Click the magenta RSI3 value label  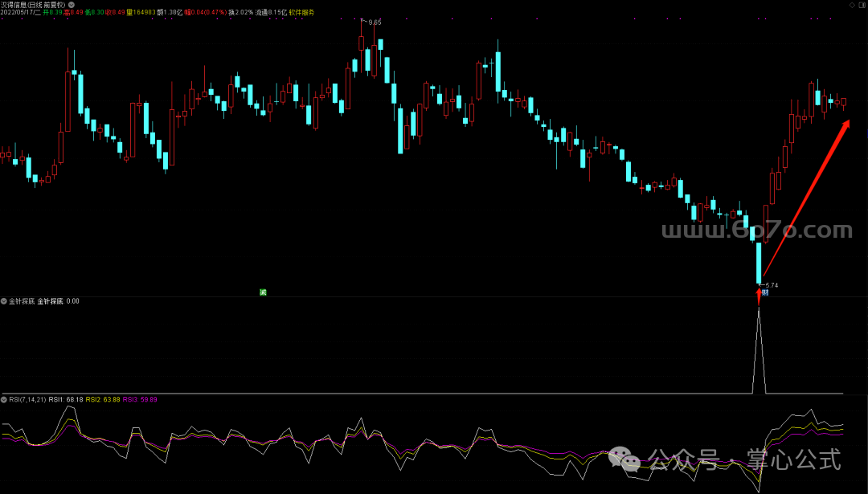(140, 399)
